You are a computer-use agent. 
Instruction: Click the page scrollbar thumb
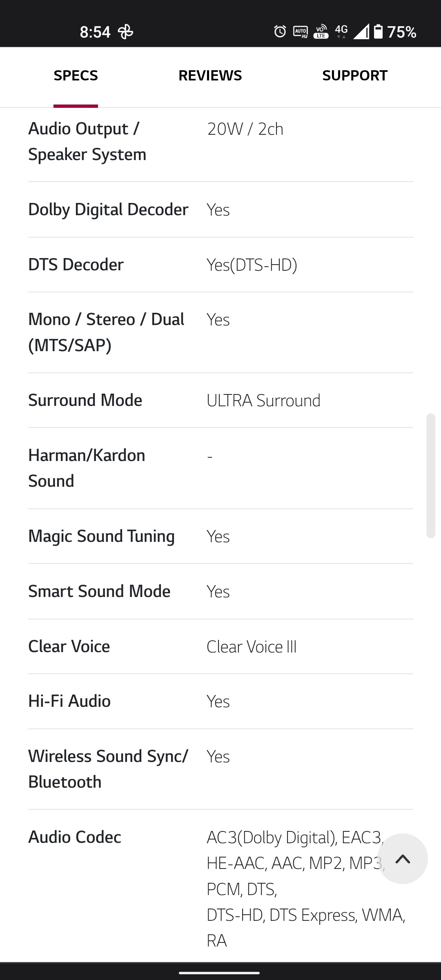(430, 476)
